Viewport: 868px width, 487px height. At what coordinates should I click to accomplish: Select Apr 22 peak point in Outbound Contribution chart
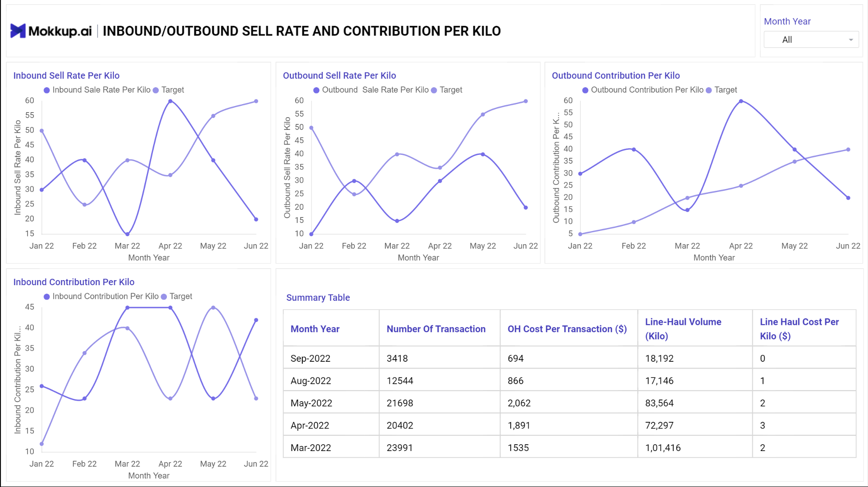point(741,101)
